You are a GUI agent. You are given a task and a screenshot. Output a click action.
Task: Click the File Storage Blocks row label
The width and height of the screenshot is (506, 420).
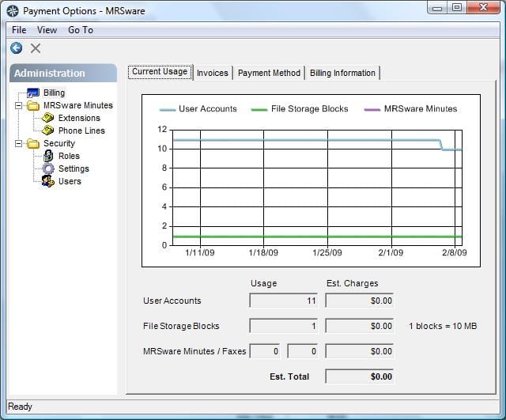pos(181,326)
